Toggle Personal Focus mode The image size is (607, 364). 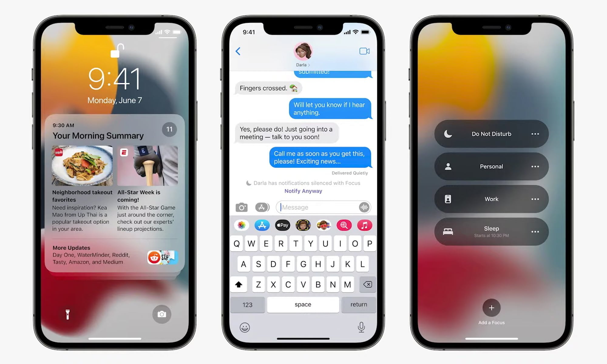point(491,166)
